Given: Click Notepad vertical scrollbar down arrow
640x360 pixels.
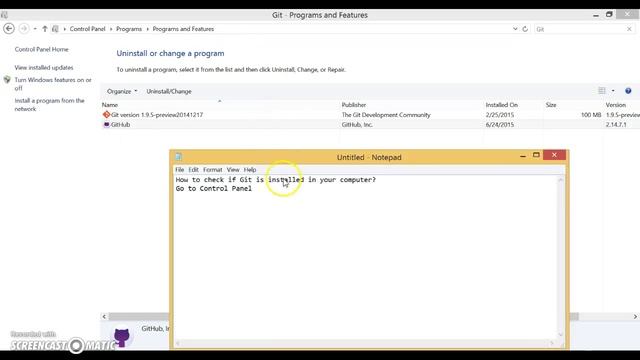Looking at the screenshot, I should (x=560, y=335).
